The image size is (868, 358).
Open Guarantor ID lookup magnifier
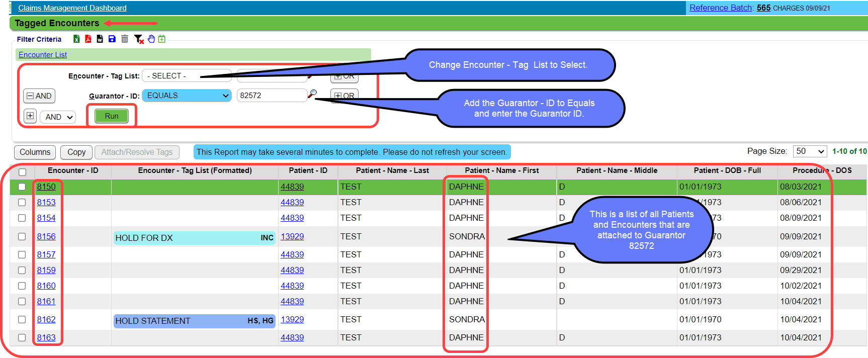312,94
